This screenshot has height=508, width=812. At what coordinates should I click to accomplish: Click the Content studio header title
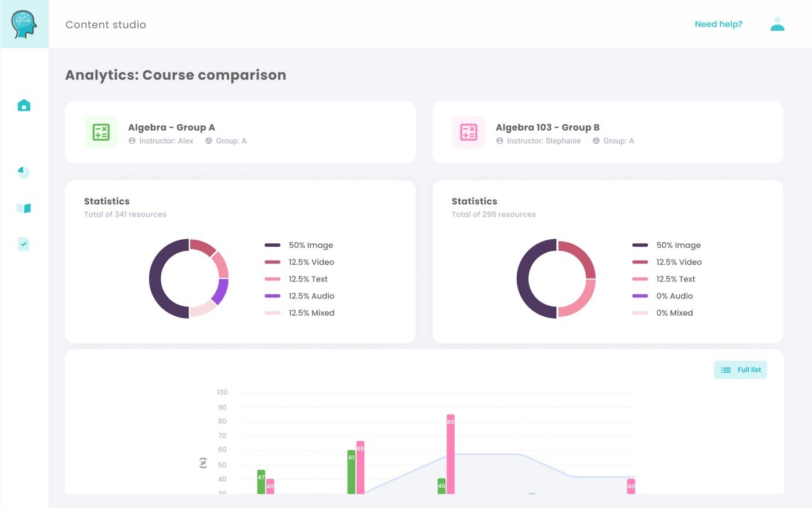[x=106, y=24]
